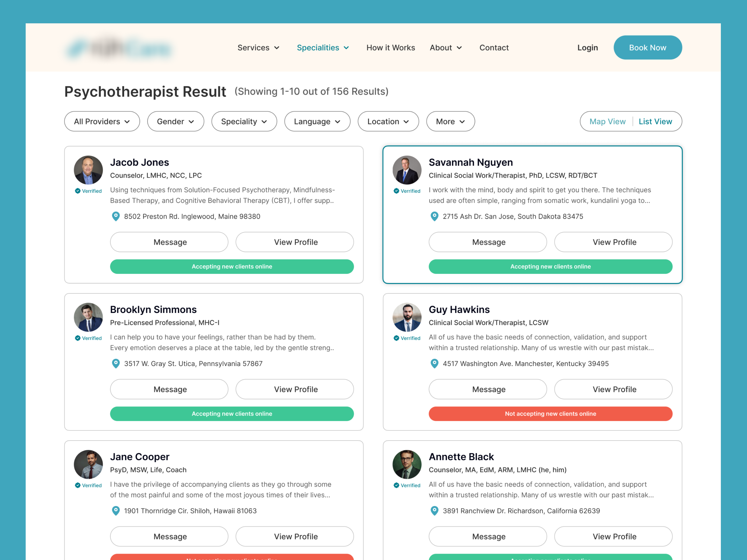Select List View mode

coord(655,121)
